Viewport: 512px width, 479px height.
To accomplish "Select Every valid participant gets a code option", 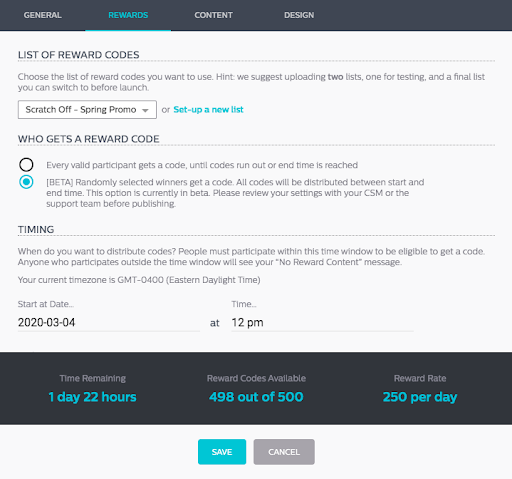I will [x=26, y=165].
